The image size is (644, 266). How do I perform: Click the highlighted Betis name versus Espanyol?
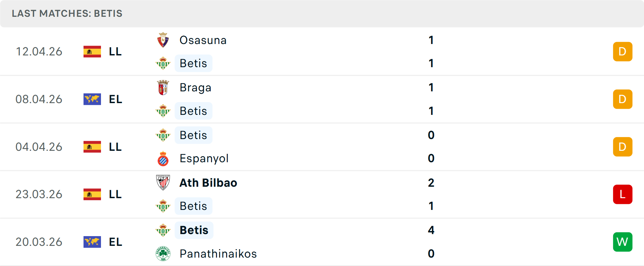pos(193,135)
